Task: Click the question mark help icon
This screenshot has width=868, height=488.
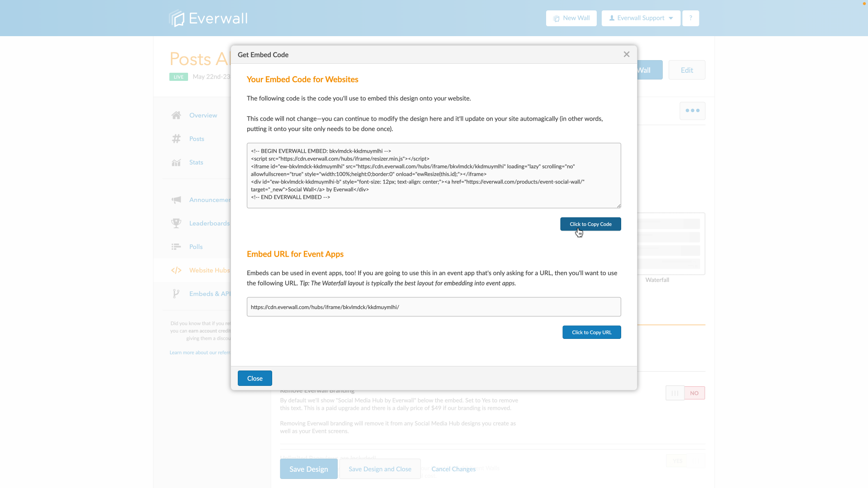Action: tap(691, 18)
